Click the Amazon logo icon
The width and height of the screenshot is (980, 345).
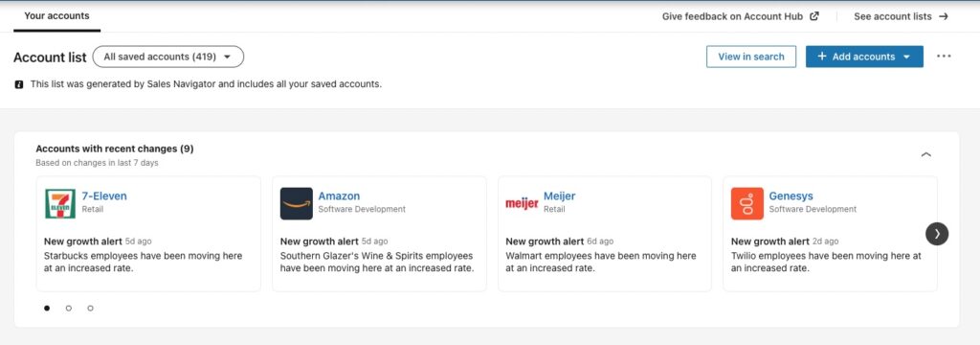tap(297, 203)
